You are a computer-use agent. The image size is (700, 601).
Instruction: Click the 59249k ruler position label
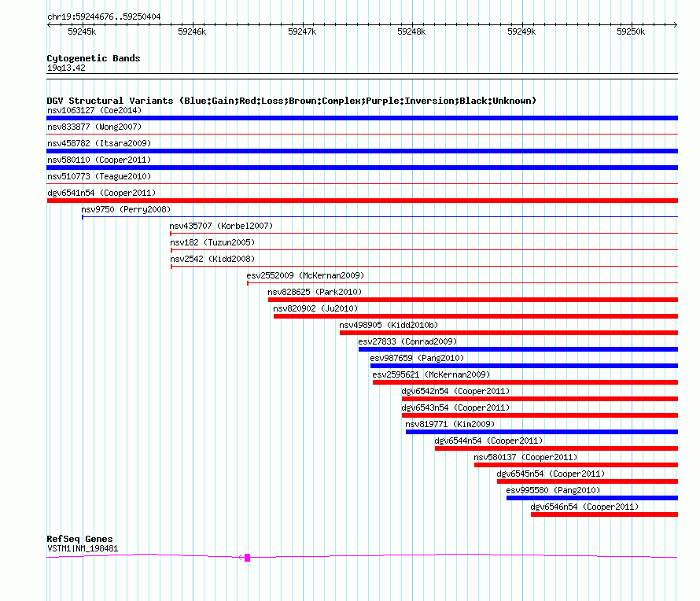pos(521,31)
